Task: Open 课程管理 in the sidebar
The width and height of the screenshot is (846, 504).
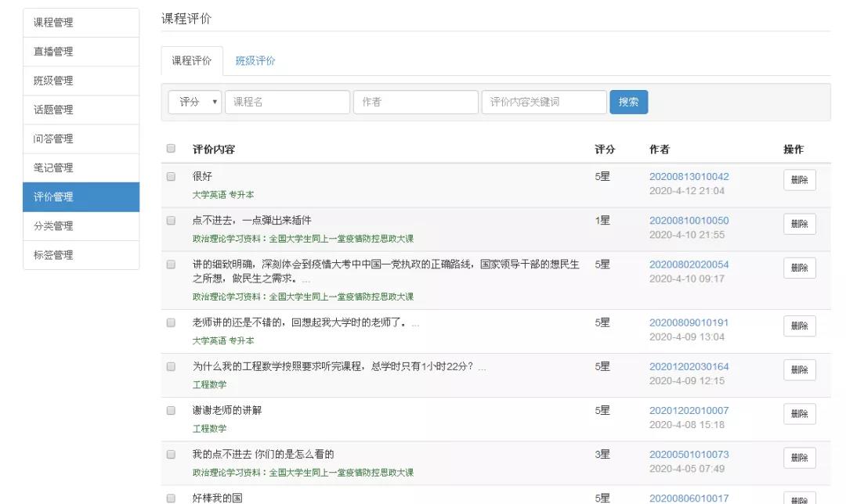Action: (81, 23)
